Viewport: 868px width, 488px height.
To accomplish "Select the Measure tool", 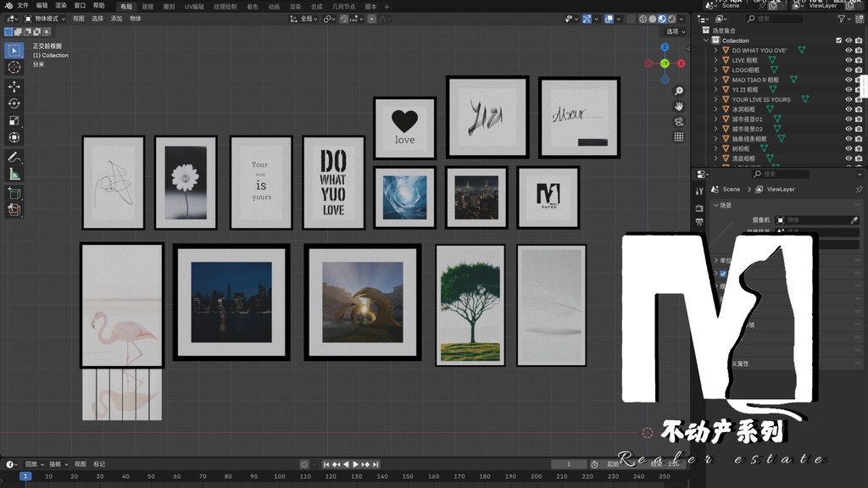I will (14, 175).
